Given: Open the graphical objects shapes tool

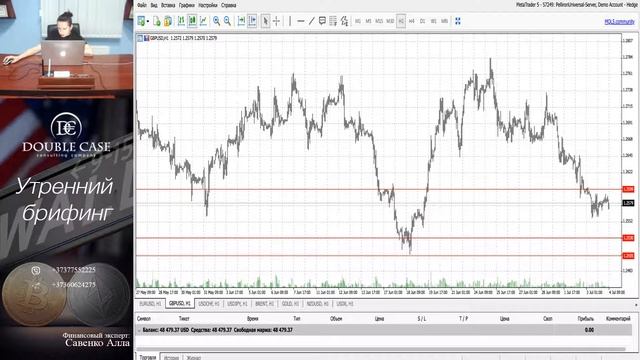Looking at the screenshot, I should point(344,21).
